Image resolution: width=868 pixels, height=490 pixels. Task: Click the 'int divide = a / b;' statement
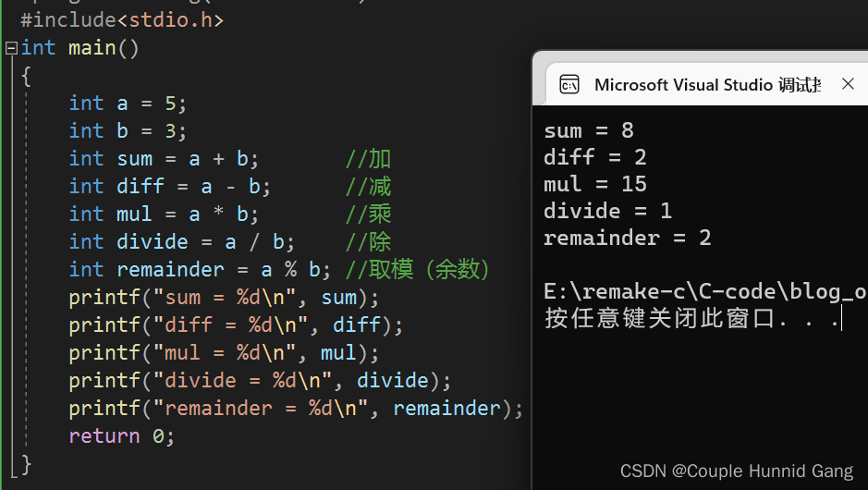182,242
